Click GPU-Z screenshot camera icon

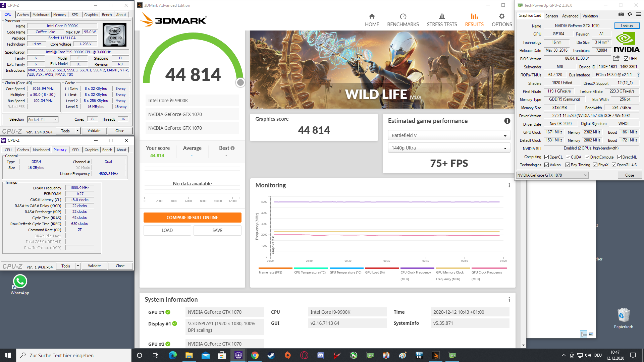tap(621, 14)
